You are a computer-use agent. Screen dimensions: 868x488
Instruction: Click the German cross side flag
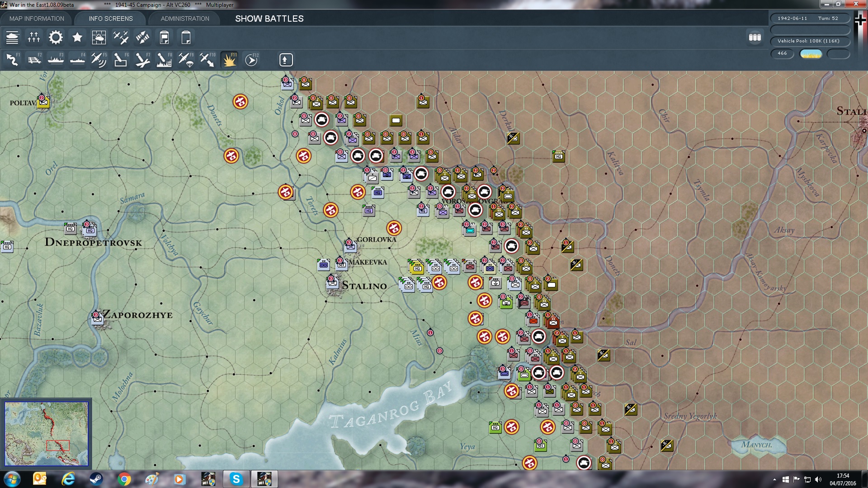[860, 20]
